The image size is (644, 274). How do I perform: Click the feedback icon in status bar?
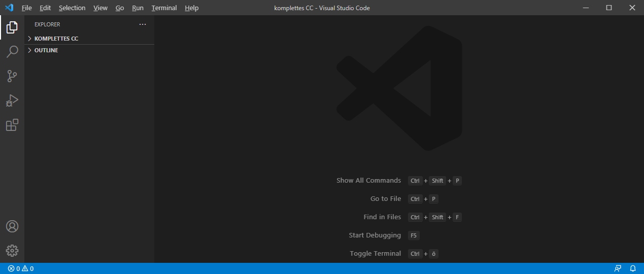pos(618,268)
